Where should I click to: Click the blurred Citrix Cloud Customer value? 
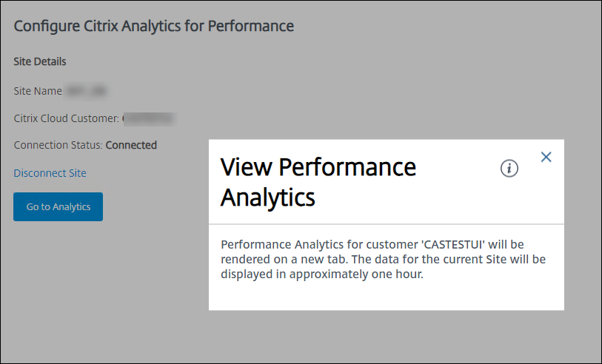pos(148,118)
